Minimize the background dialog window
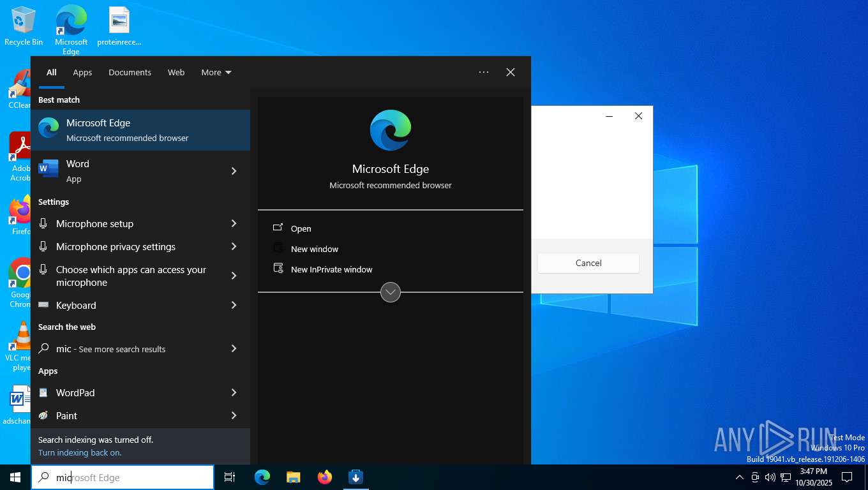Screen dimensions: 868x490 click(x=610, y=116)
